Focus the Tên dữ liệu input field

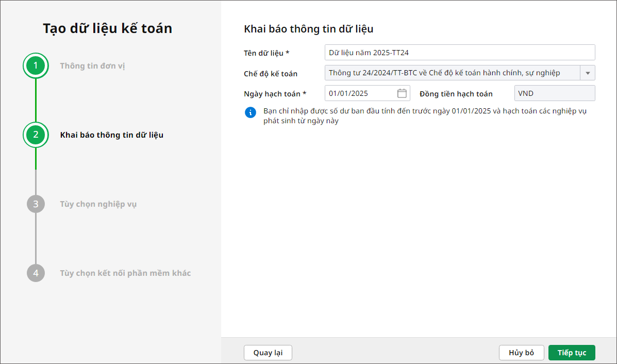click(x=460, y=53)
